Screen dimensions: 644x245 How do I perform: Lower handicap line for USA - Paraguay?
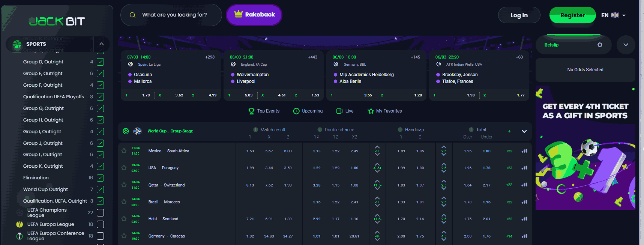coord(377,171)
